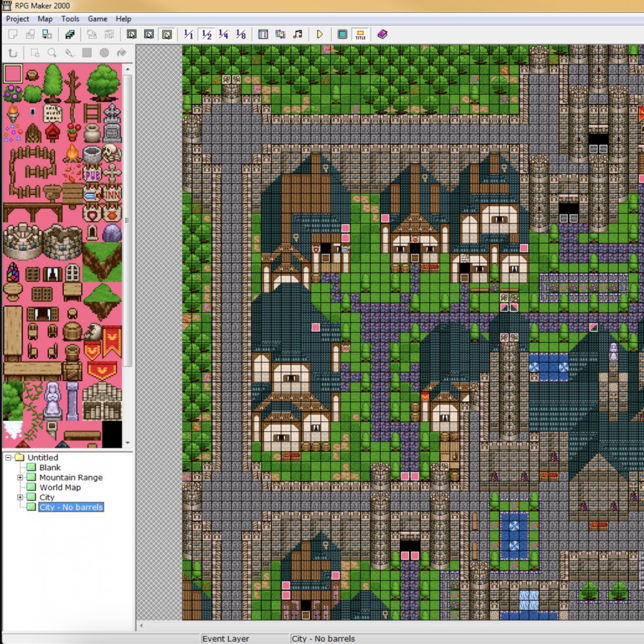Set map zoom to 1/2 scale
This screenshot has height=644, width=644.
coord(207,35)
